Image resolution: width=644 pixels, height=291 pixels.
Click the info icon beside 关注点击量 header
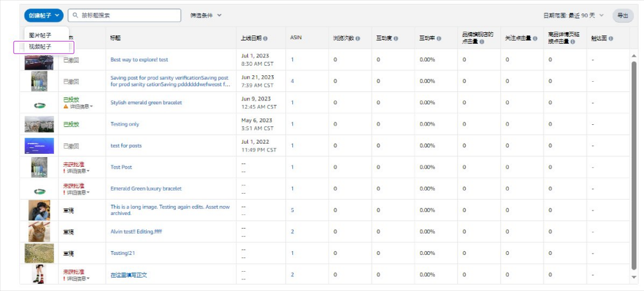[x=535, y=38]
